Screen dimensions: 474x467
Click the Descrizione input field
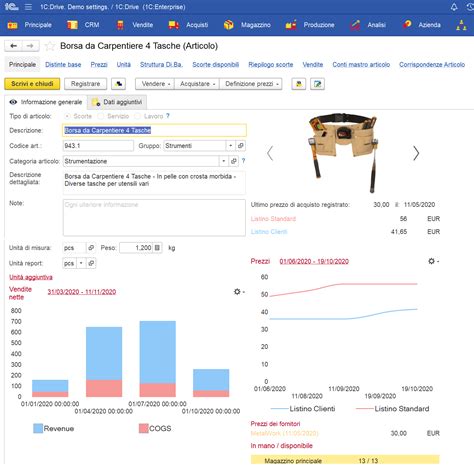(154, 130)
